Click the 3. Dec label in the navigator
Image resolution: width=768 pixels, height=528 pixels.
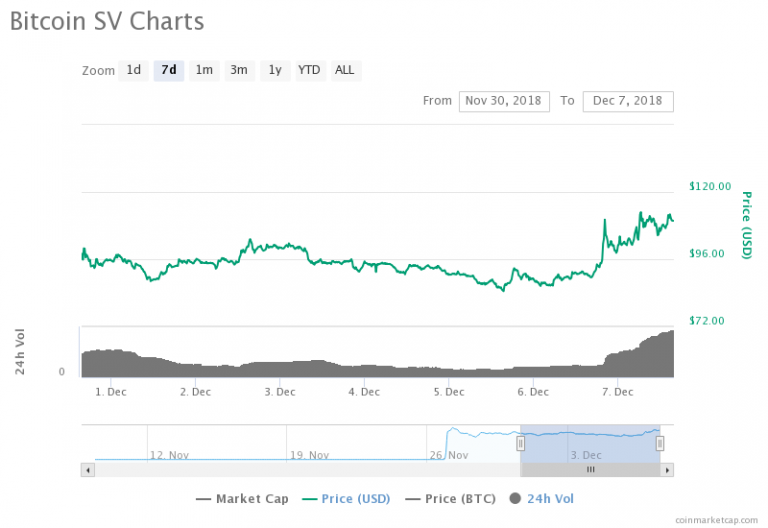click(x=586, y=456)
